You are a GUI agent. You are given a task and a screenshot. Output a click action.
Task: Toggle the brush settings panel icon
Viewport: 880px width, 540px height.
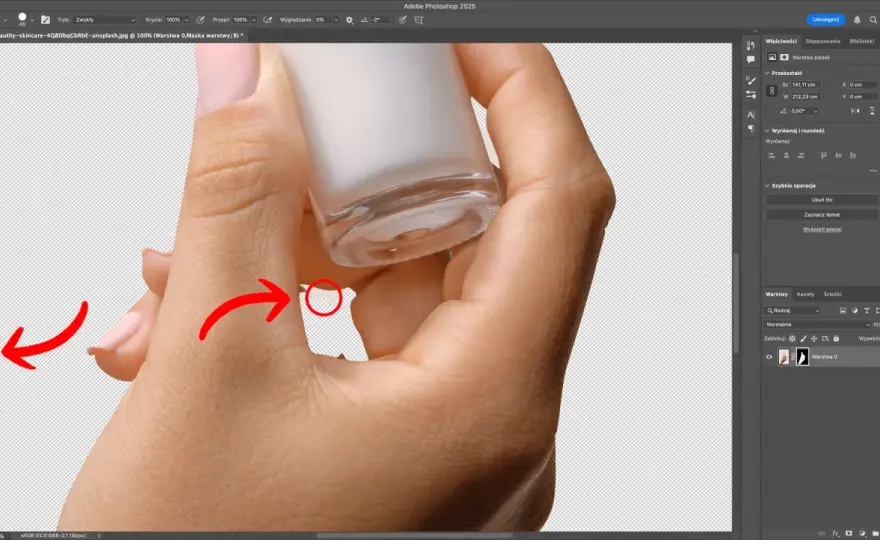coord(45,20)
